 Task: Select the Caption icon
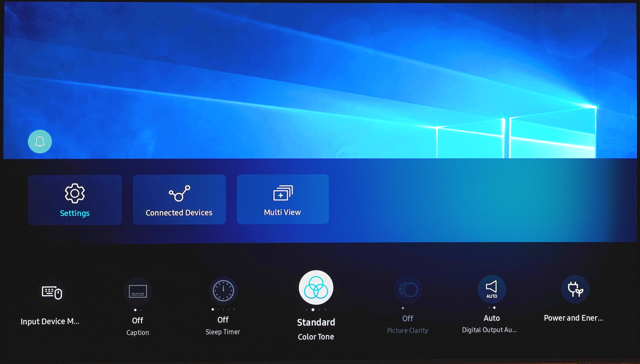point(138,291)
